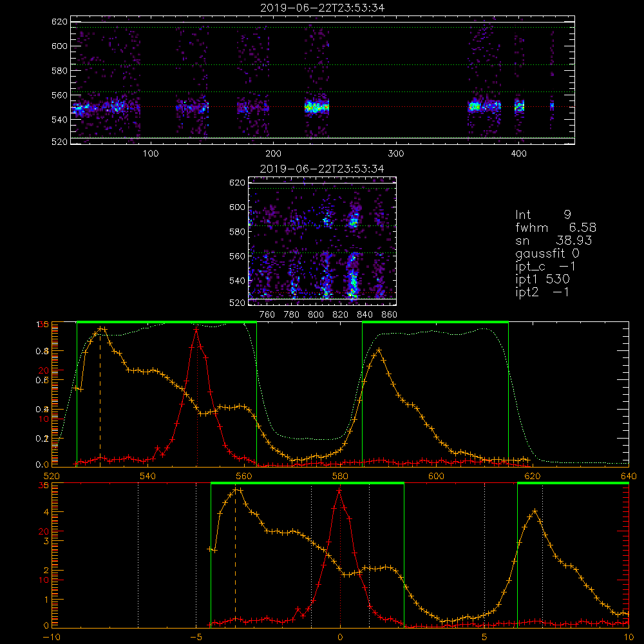Click x-axis label 560 of the 520-640 profile plot
This screenshot has width=644, height=644.
pyautogui.click(x=244, y=476)
